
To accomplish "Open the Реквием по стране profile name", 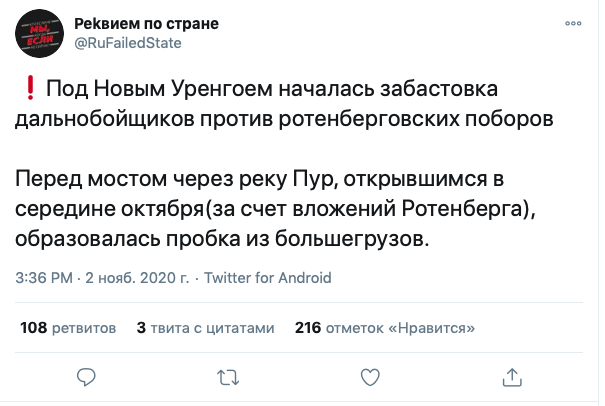I will coord(147,22).
